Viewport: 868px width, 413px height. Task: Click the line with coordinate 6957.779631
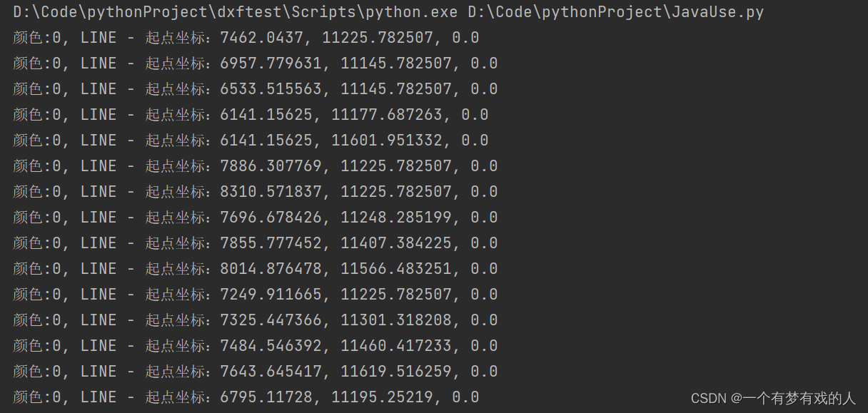(271, 63)
